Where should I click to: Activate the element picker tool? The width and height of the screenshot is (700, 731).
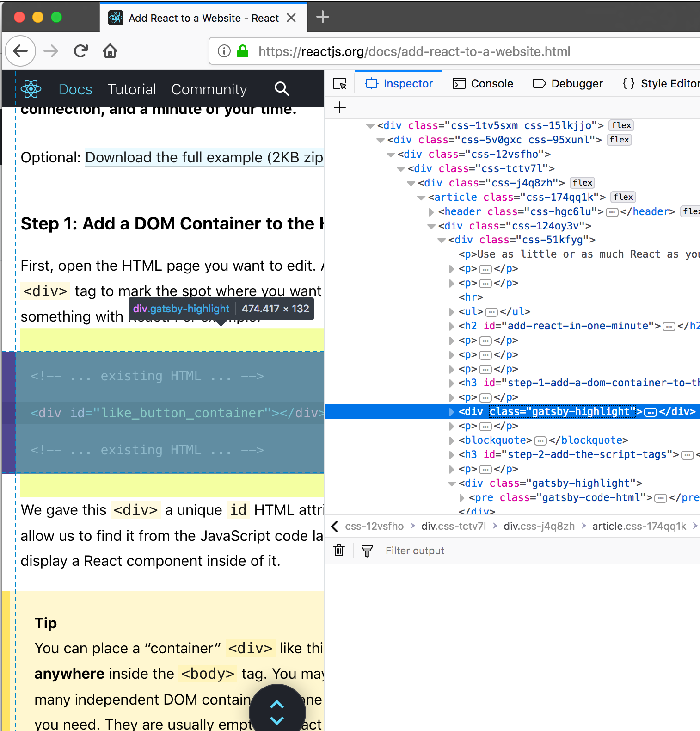coord(340,84)
